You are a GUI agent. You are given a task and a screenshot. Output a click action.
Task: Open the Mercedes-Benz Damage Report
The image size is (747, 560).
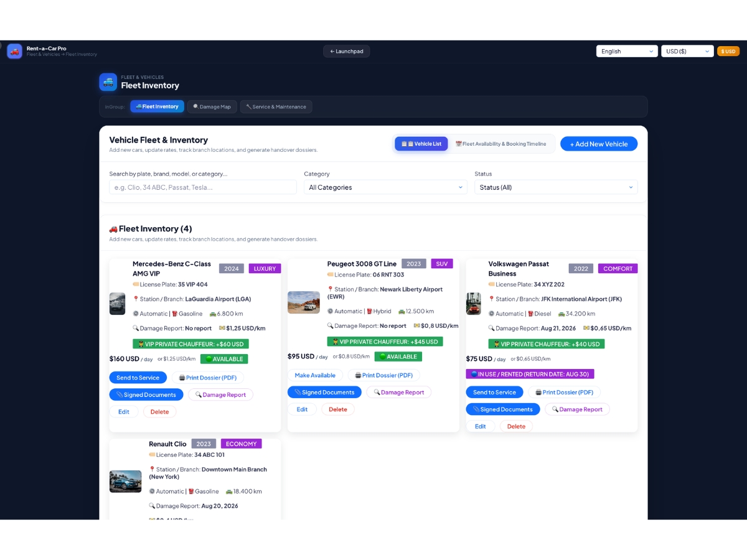pyautogui.click(x=220, y=394)
